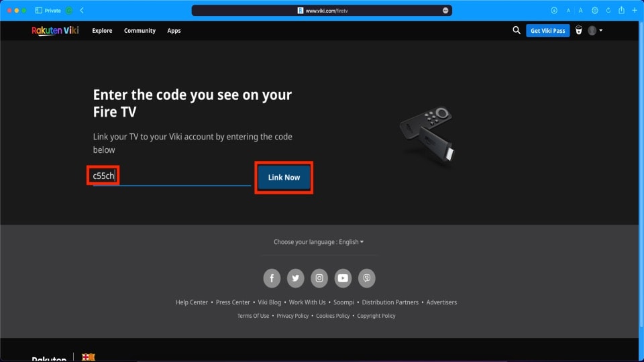Reload the page with the refresh icon
644x362 pixels.
tap(608, 11)
